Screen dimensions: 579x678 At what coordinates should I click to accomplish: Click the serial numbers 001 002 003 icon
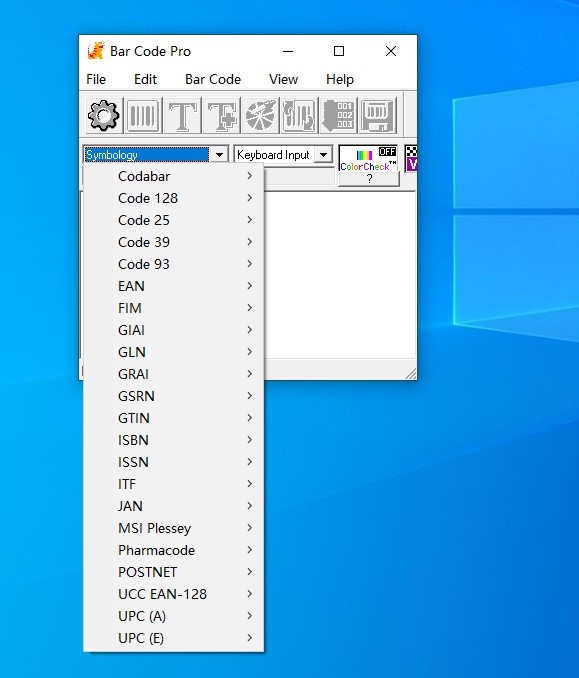point(339,115)
